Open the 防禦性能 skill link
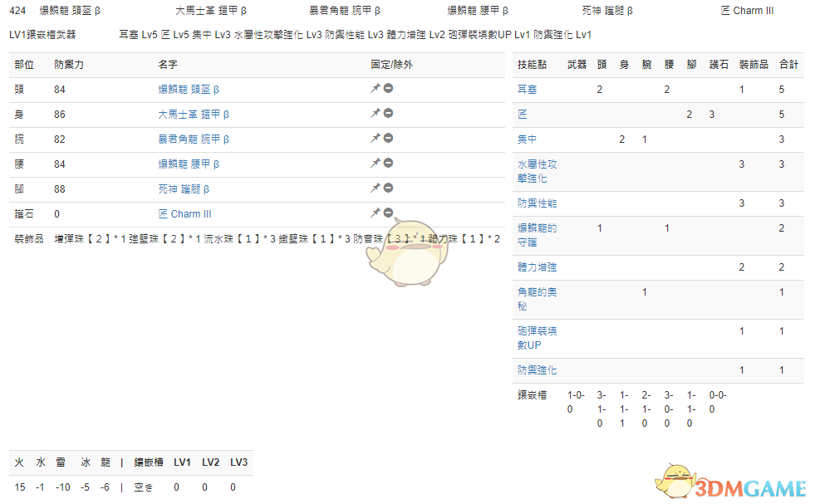 [537, 203]
